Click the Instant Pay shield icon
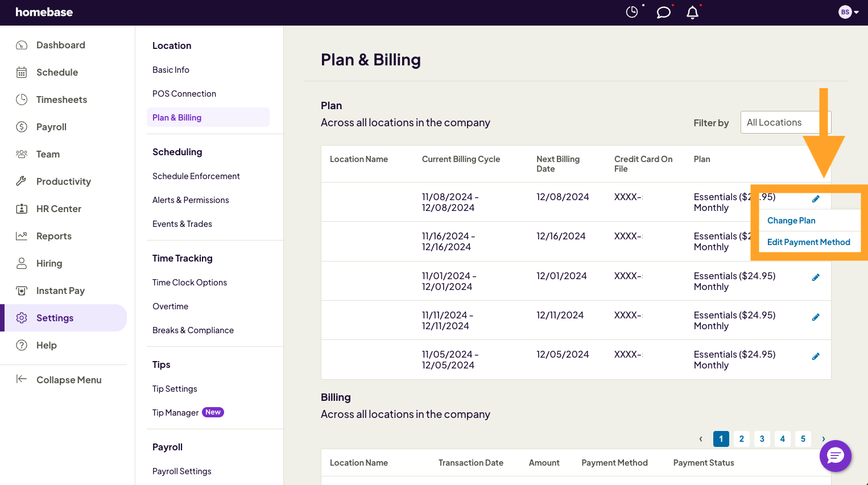The width and height of the screenshot is (868, 485). 22,291
